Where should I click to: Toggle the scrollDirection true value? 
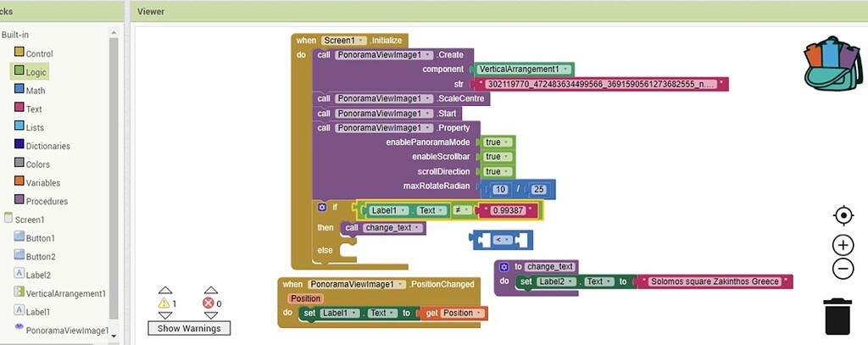pyautogui.click(x=497, y=171)
